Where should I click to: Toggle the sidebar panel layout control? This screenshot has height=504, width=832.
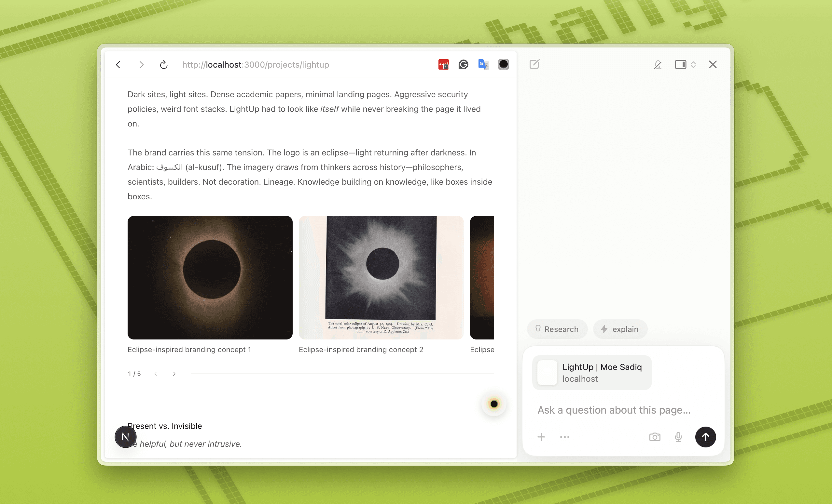click(681, 64)
